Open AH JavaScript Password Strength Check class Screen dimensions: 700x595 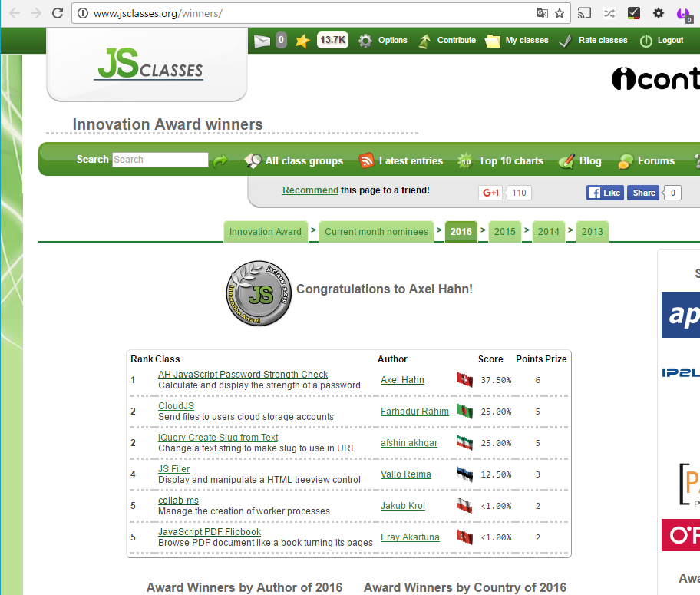243,375
